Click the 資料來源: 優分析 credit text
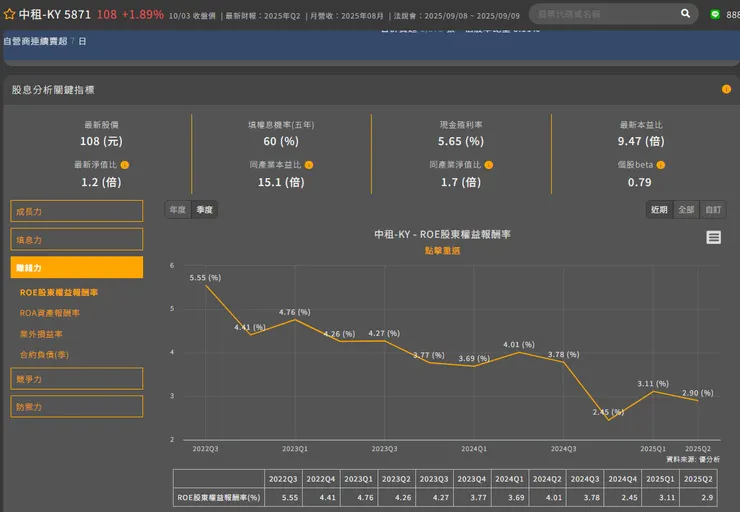The width and height of the screenshot is (740, 512). [x=693, y=459]
